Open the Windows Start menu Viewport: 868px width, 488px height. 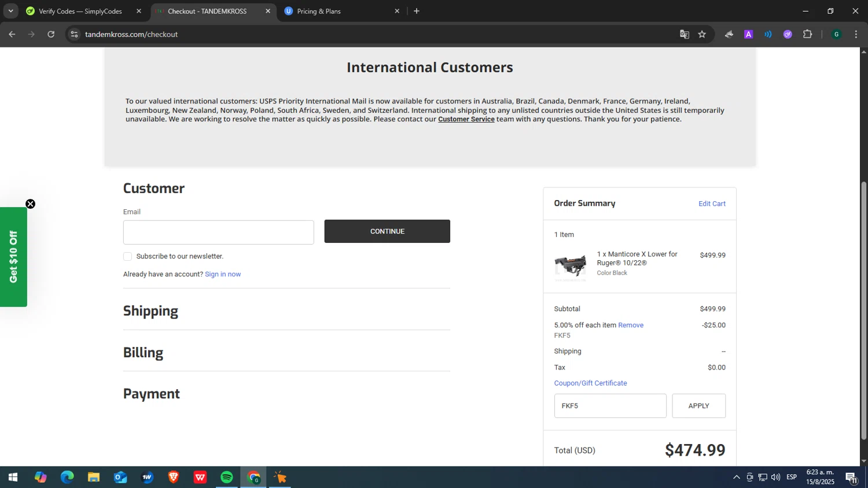13,477
